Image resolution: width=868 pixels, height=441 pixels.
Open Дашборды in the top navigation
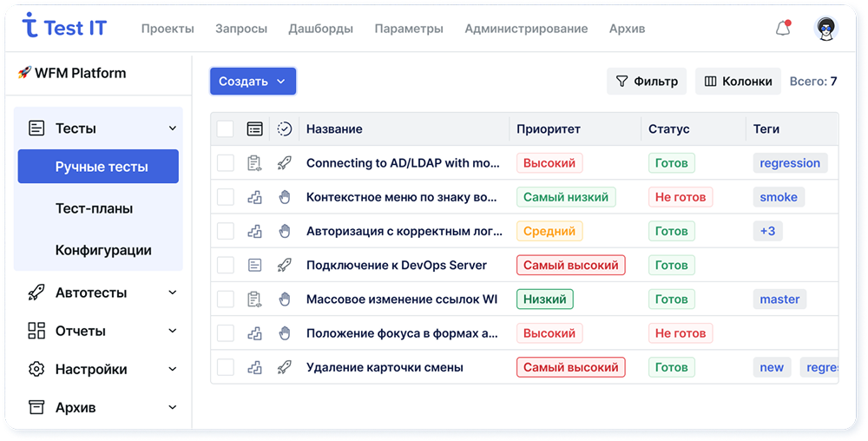coord(320,29)
